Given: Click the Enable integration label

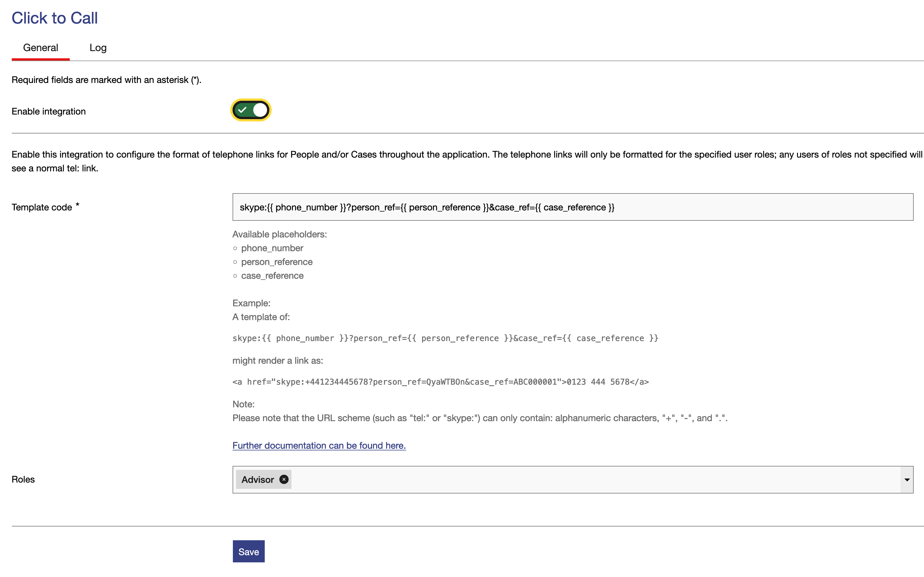Looking at the screenshot, I should click(x=49, y=111).
